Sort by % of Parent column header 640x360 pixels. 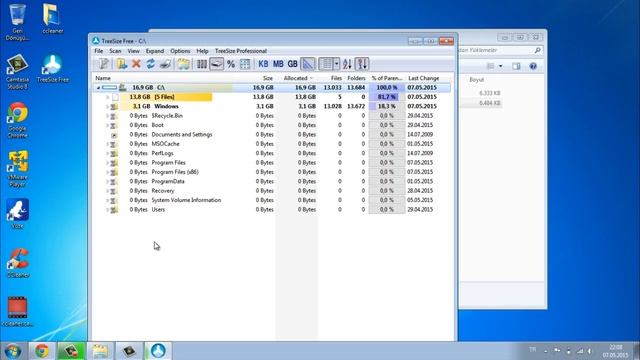(387, 78)
